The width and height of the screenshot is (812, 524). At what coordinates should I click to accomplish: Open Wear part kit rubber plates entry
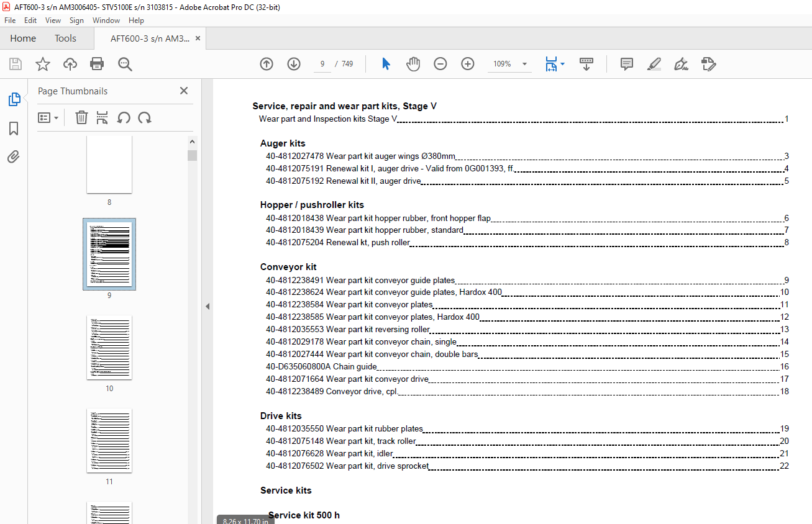tap(527, 429)
